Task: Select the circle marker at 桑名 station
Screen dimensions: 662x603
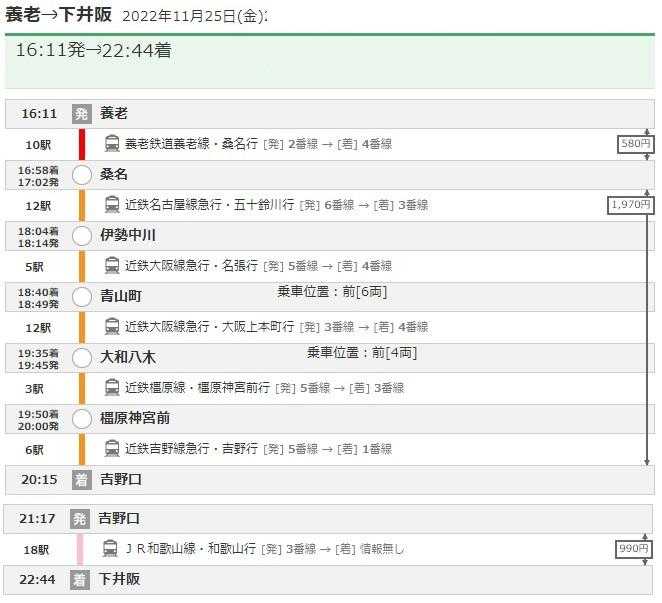Action: [x=82, y=175]
